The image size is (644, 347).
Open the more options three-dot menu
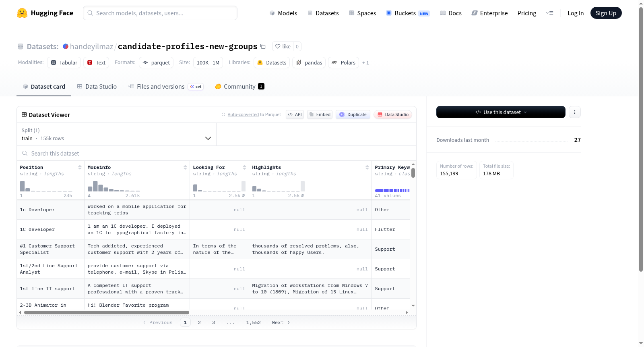[x=575, y=112]
